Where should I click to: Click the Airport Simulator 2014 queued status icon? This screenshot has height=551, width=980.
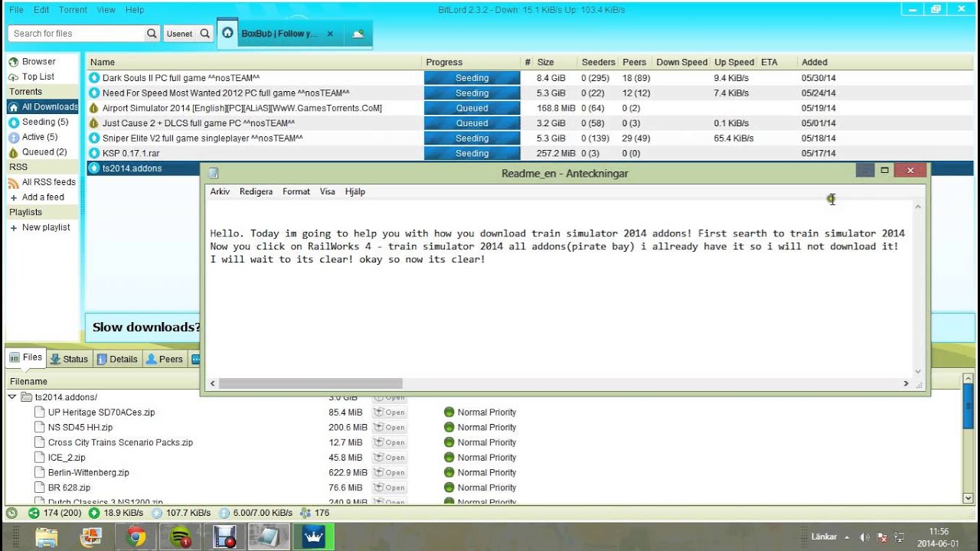(94, 108)
